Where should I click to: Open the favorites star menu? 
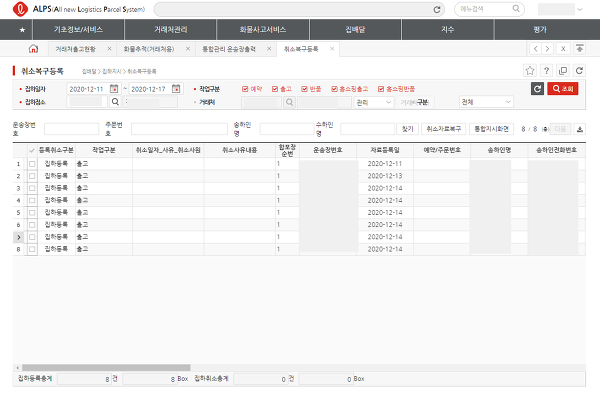click(22, 29)
